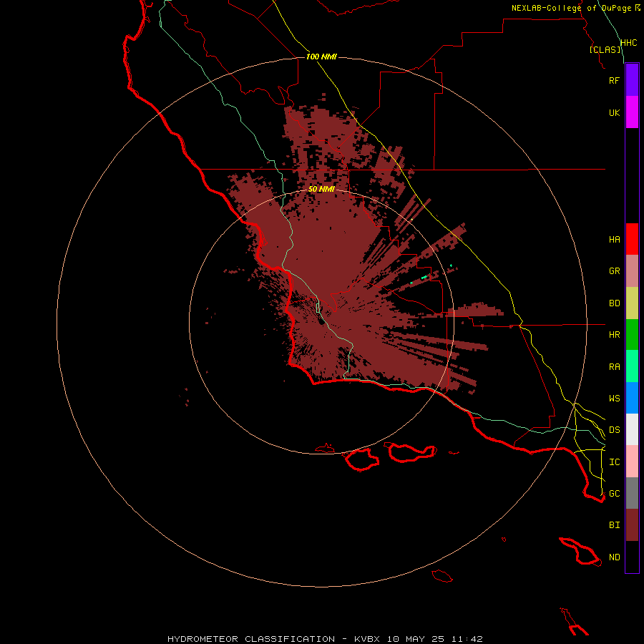
Task: Pick the RA light-green legend swatch
Action: point(632,366)
